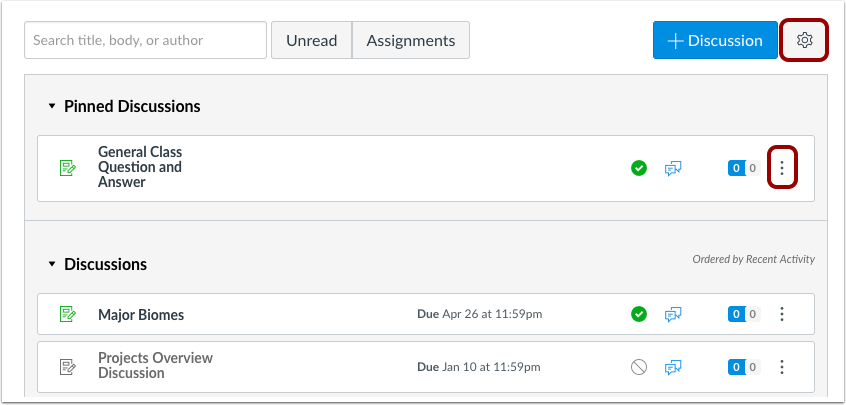
Task: Toggle subscription for Major Biomes discussion
Action: (x=673, y=314)
